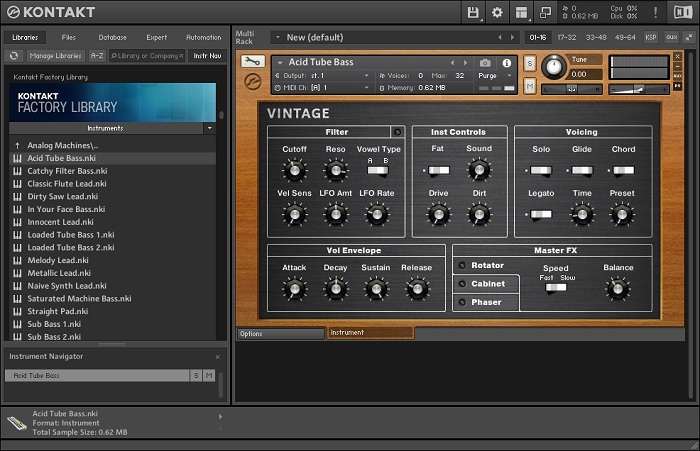Toggle the Fat switch
The width and height of the screenshot is (700, 451).
(438, 171)
